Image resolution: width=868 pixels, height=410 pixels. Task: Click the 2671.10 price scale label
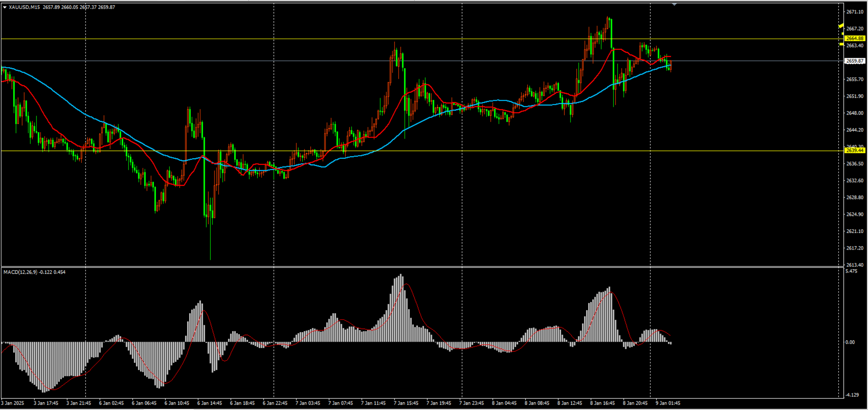[854, 12]
